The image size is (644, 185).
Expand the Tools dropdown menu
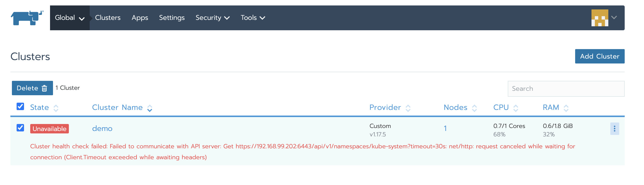point(252,18)
